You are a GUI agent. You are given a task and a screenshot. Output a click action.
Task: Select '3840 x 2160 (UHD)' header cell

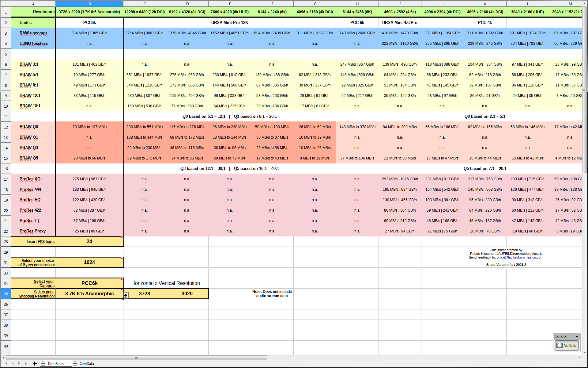pyautogui.click(x=527, y=12)
